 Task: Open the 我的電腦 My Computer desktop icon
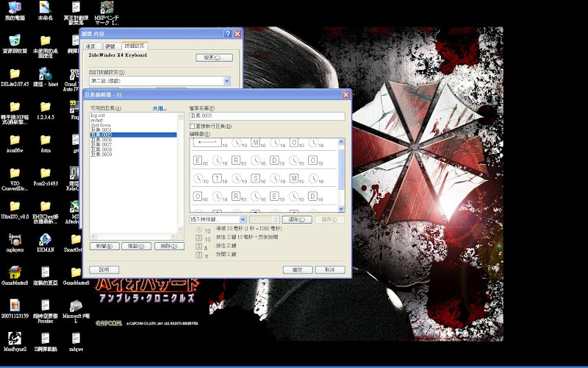coord(15,11)
